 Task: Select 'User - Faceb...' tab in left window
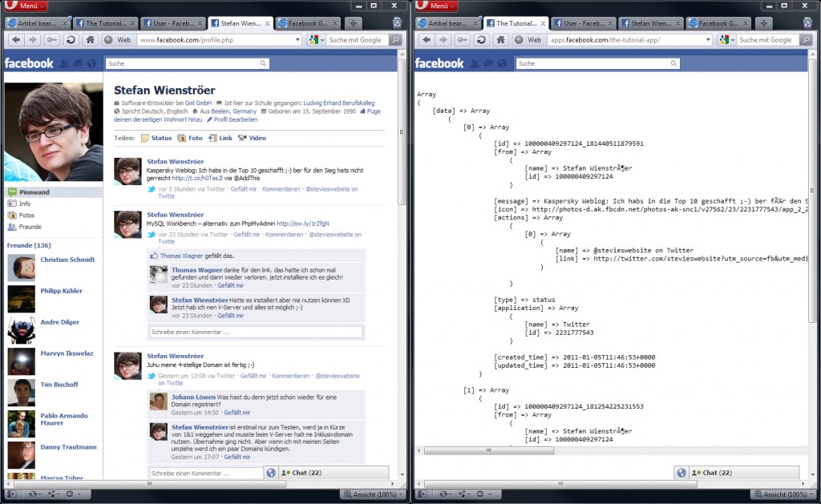point(174,23)
